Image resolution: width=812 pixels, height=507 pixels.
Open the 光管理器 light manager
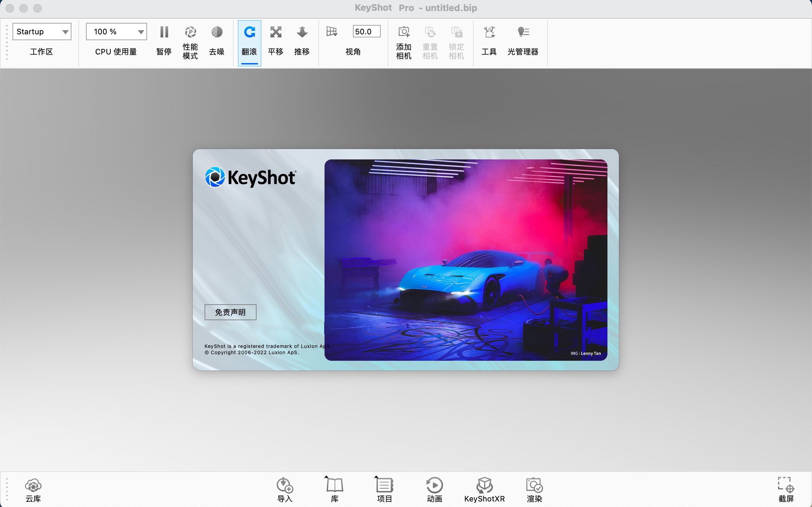pos(523,41)
